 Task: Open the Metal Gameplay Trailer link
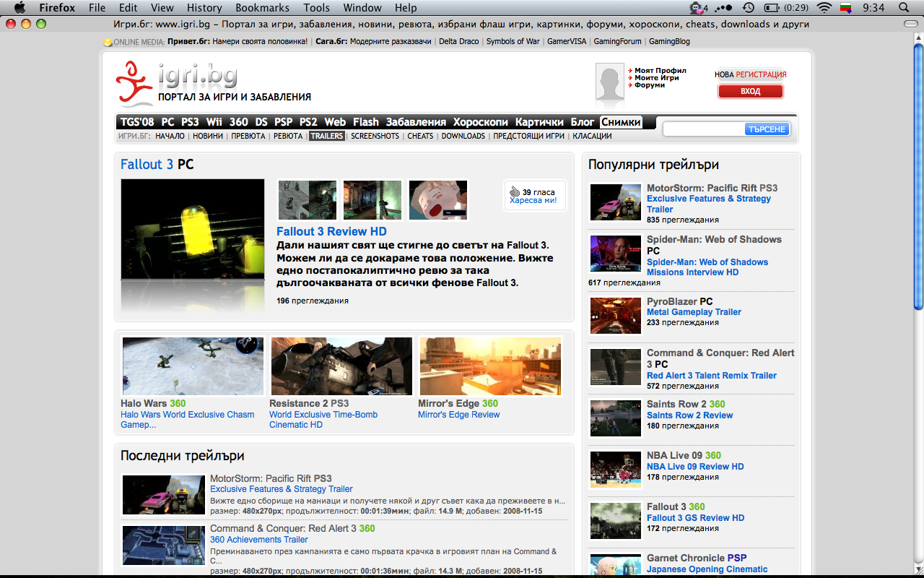click(x=694, y=312)
